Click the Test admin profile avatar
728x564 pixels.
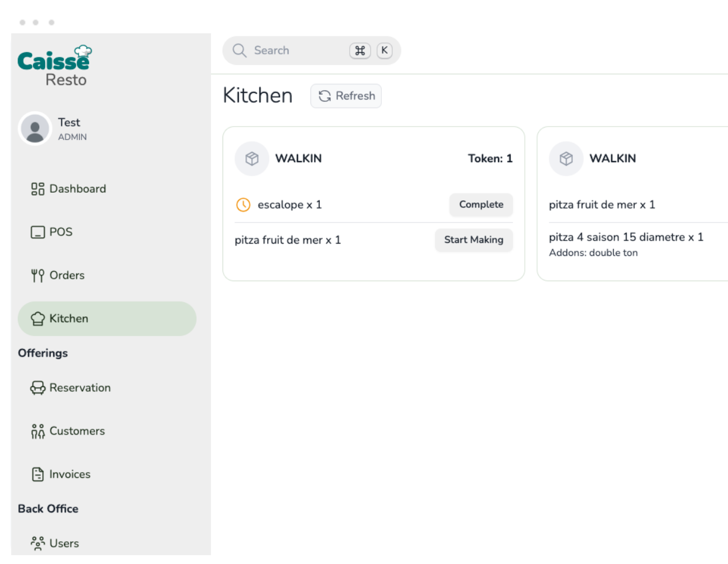[35, 129]
